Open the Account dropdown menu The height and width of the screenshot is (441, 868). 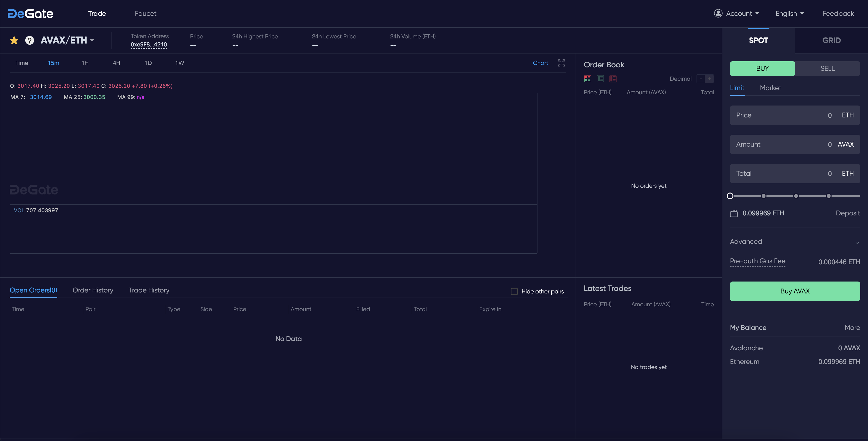pyautogui.click(x=737, y=14)
